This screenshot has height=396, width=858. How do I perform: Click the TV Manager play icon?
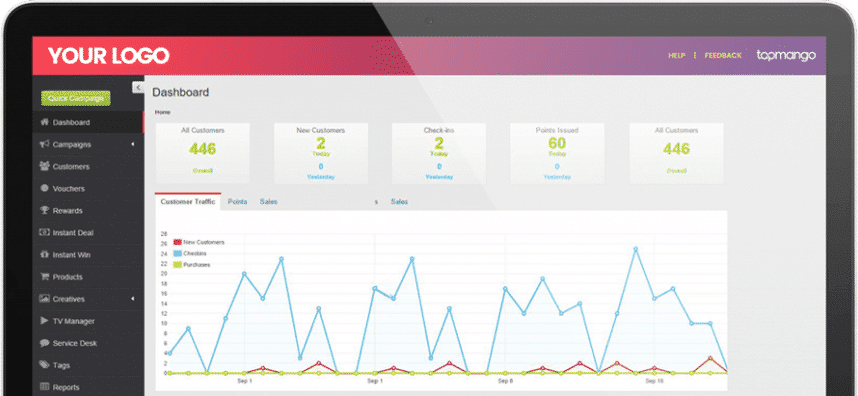(44, 321)
